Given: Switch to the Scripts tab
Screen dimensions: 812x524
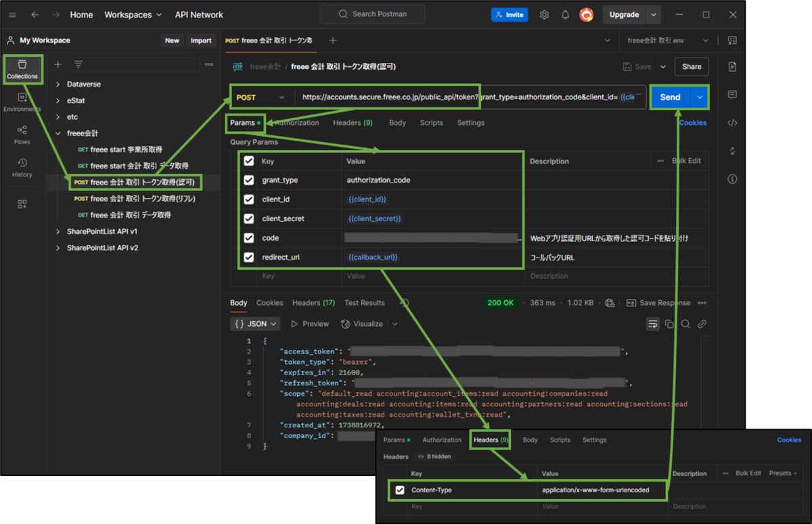Looking at the screenshot, I should (x=431, y=123).
